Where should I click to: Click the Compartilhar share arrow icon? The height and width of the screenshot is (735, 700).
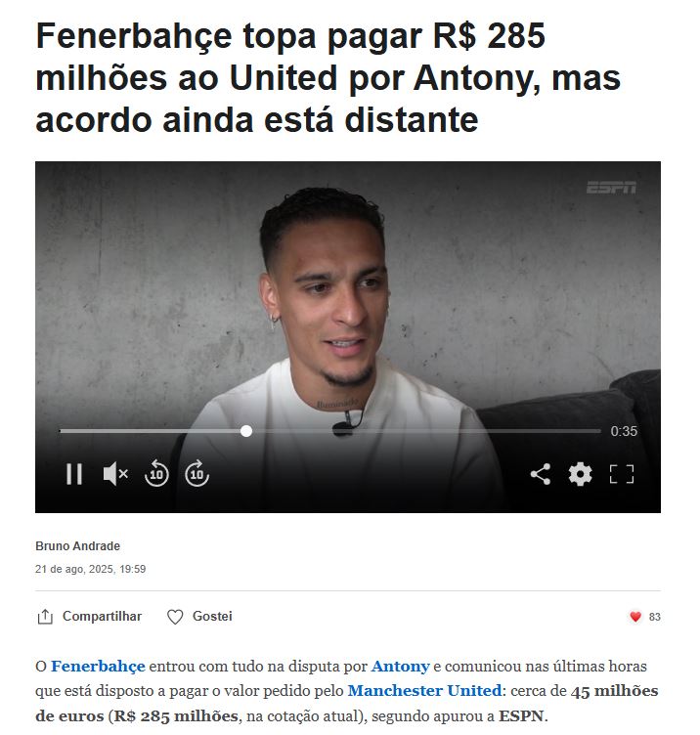pos(45,617)
